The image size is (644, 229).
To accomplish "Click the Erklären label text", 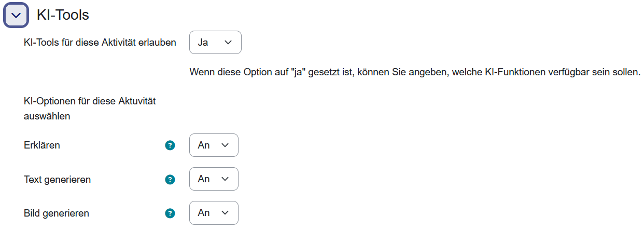I will 42,146.
